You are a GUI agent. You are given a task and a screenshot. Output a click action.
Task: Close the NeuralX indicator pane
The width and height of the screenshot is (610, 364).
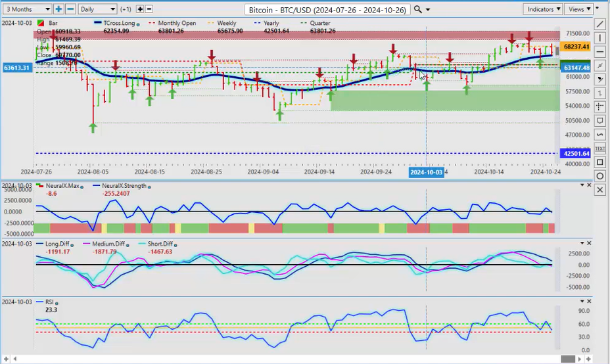pyautogui.click(x=589, y=185)
